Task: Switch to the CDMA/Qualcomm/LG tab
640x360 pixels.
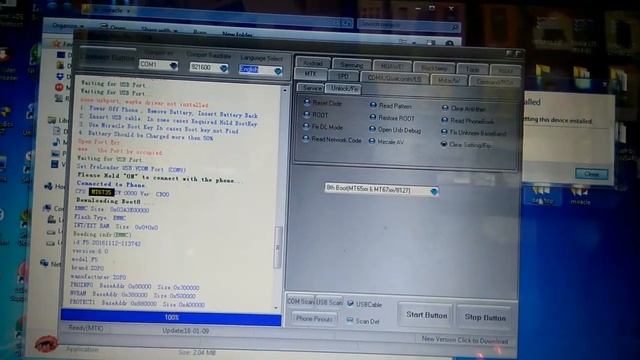Action: tap(394, 78)
